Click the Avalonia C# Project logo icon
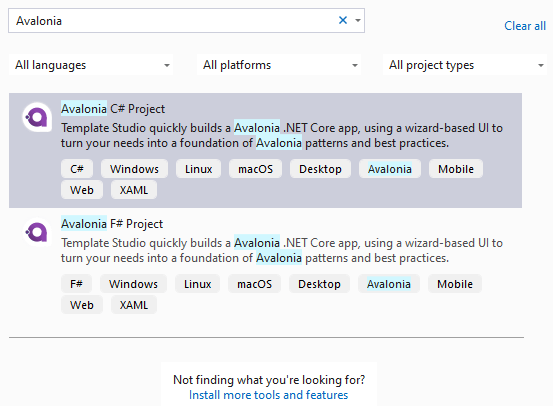The width and height of the screenshot is (553, 406). [x=37, y=117]
